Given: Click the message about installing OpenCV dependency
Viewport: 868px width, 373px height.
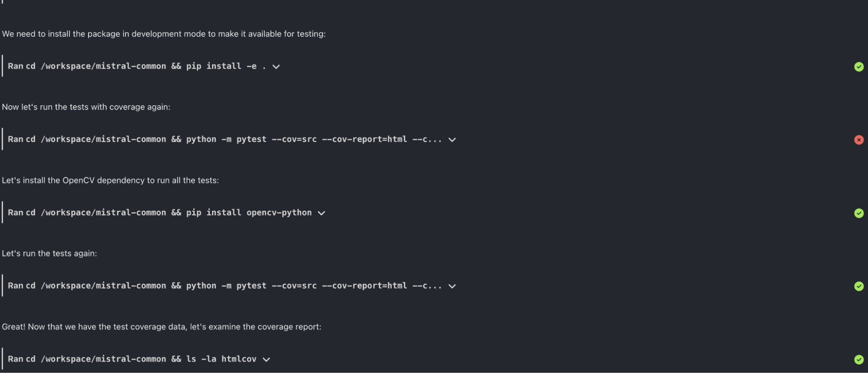Looking at the screenshot, I should coord(111,180).
